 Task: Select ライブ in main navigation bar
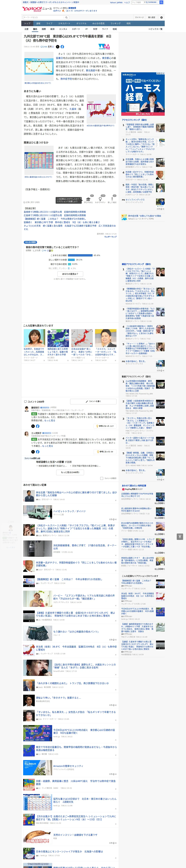[49, 24]
